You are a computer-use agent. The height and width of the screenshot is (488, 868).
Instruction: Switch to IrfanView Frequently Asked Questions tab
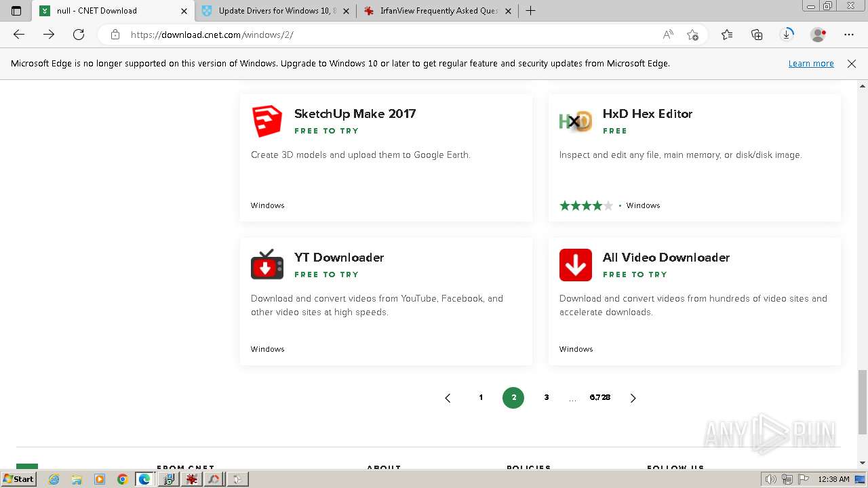437,11
